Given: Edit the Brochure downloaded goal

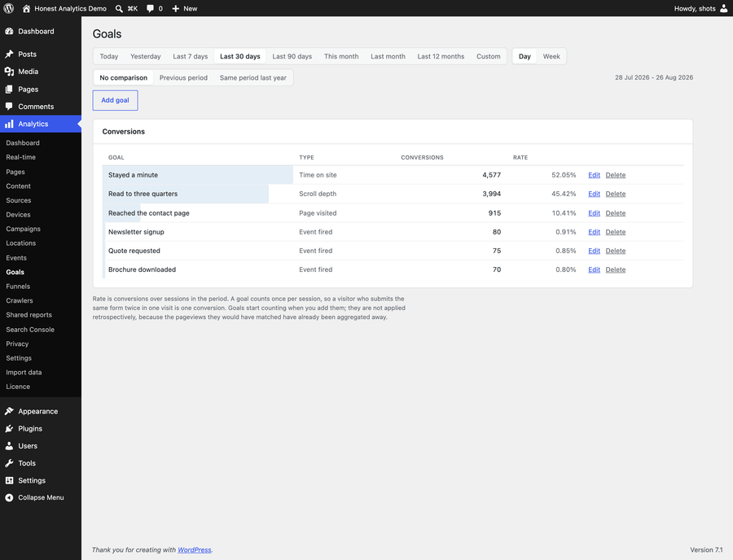Looking at the screenshot, I should tap(594, 269).
